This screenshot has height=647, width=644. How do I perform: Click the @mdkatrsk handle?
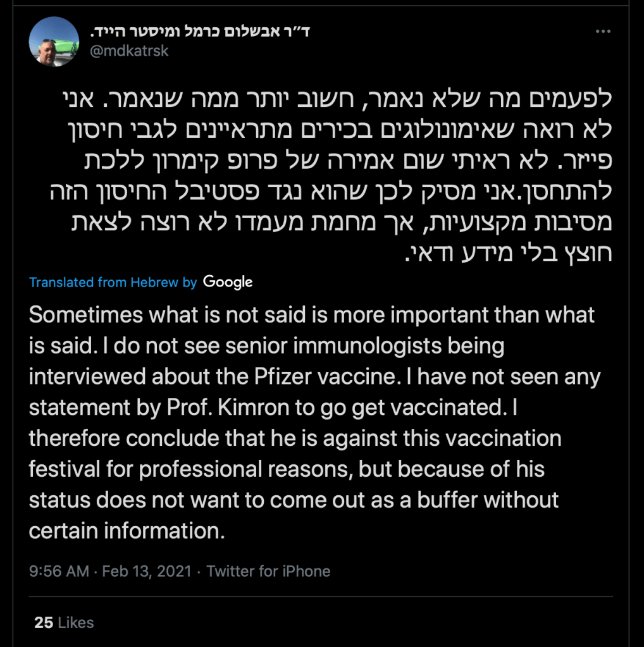point(130,51)
